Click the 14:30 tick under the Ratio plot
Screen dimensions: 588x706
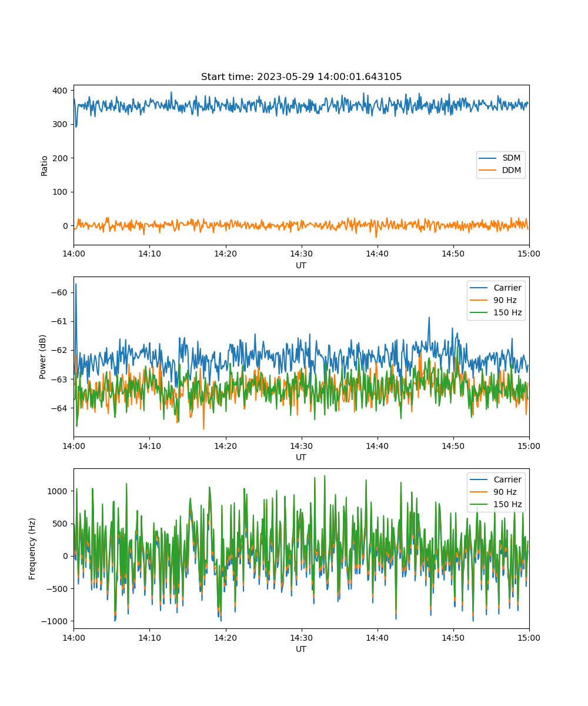coord(301,254)
